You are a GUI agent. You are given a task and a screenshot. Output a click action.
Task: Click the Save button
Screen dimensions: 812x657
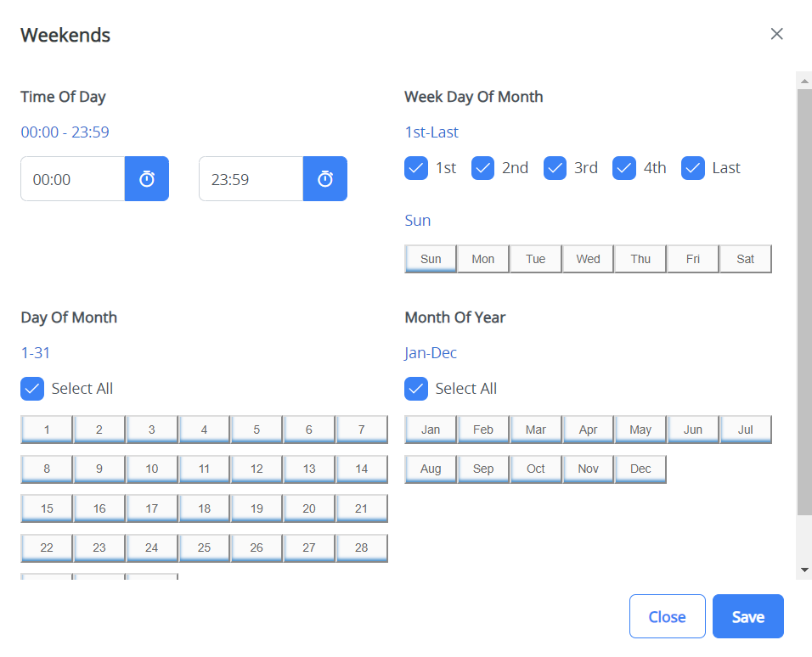tap(747, 616)
